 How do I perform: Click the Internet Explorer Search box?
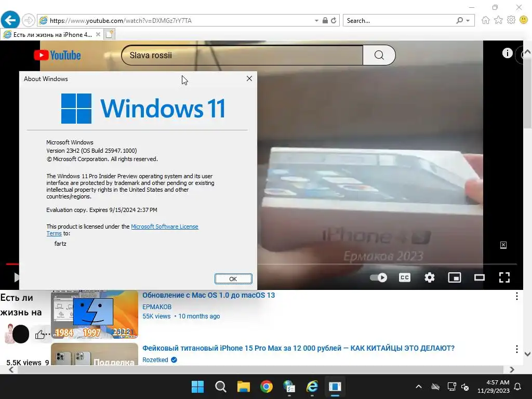click(398, 20)
